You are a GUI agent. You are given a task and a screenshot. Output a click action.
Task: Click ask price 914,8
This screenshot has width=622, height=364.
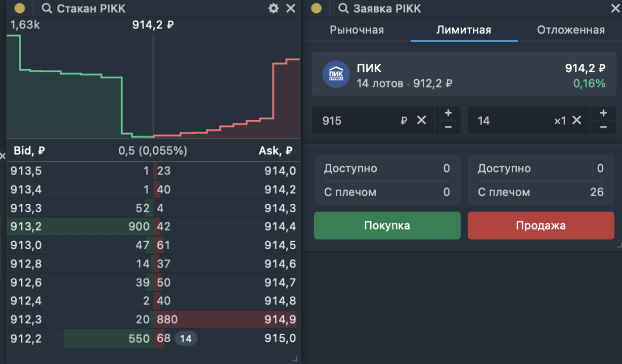(280, 301)
